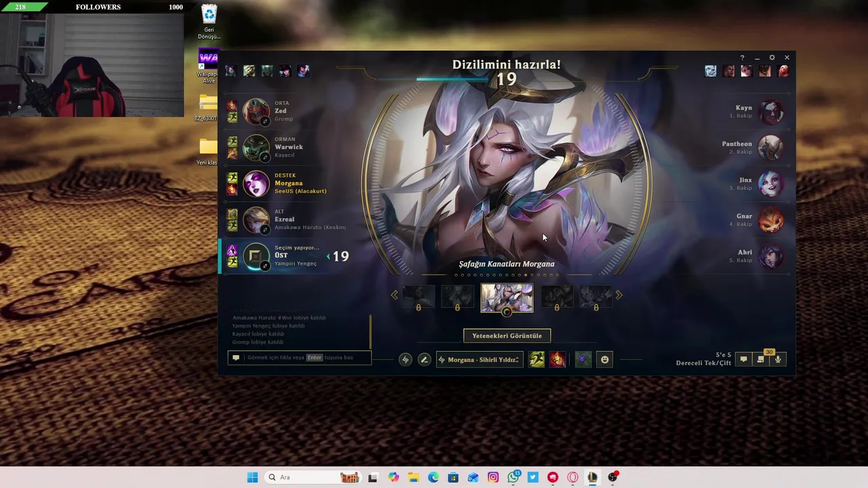Click the first enemy ban icon
Screen dimensions: 868x488
click(x=710, y=70)
